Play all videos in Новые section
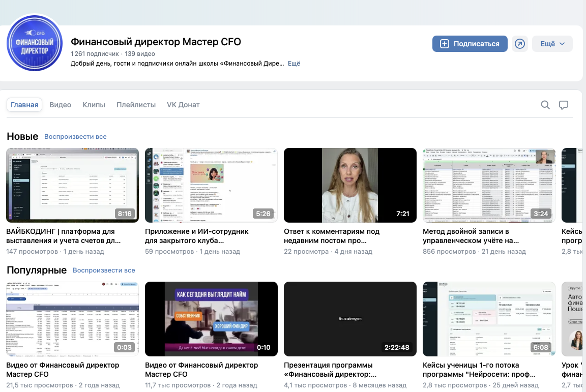 point(75,137)
